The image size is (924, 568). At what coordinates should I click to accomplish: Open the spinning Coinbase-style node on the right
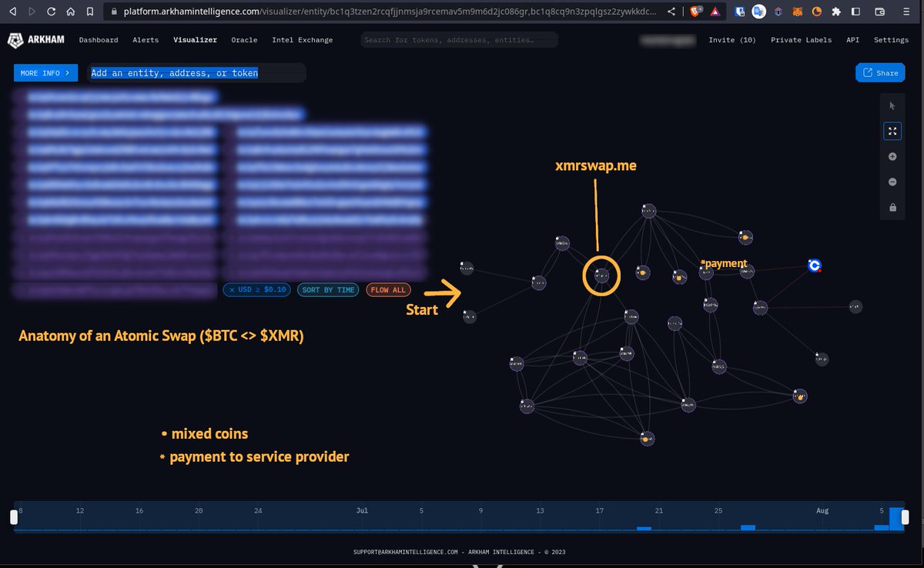click(815, 266)
